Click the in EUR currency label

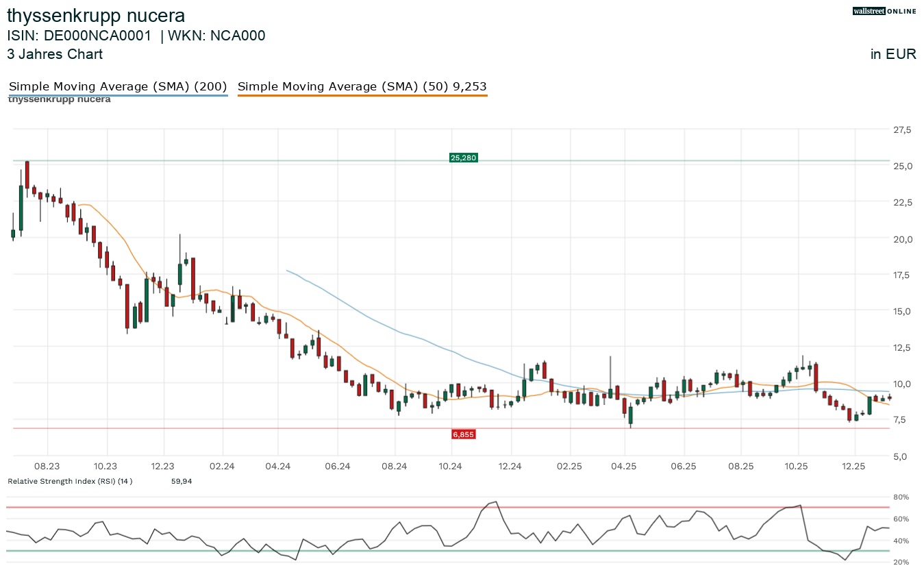892,54
